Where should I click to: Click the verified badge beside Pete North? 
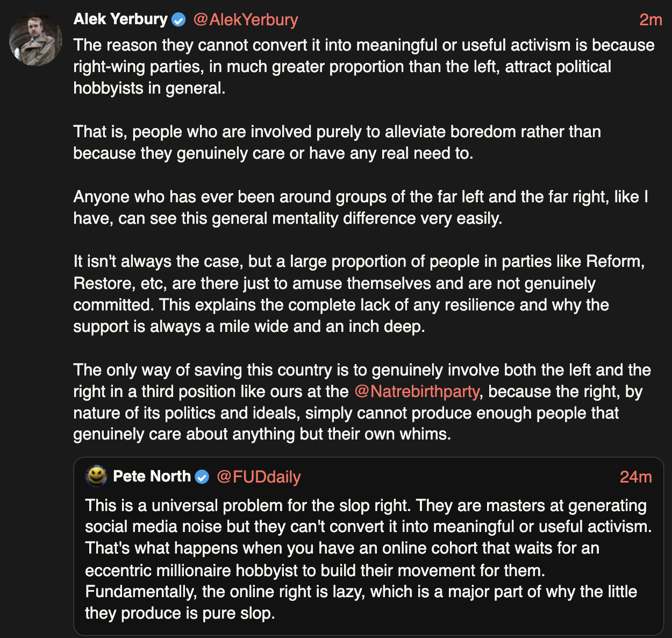(x=202, y=477)
